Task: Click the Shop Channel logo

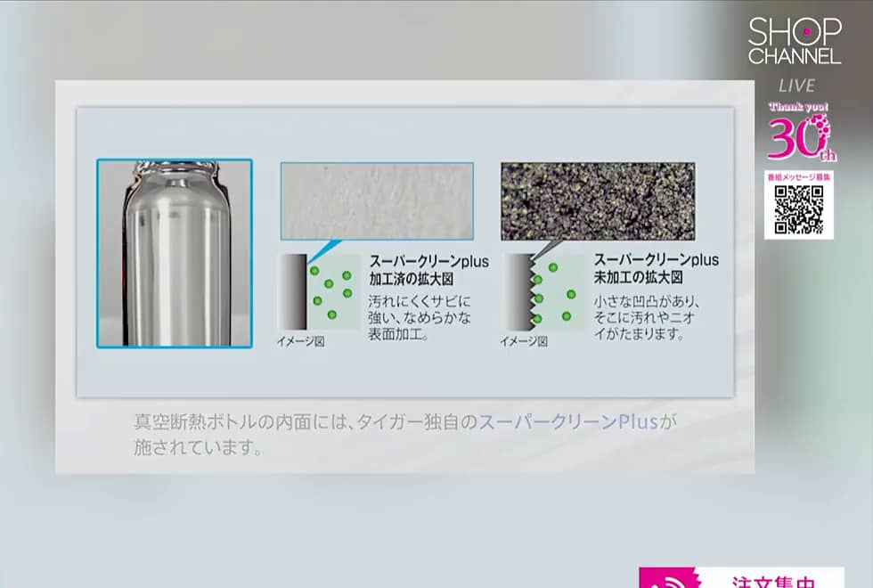Action: (x=795, y=41)
